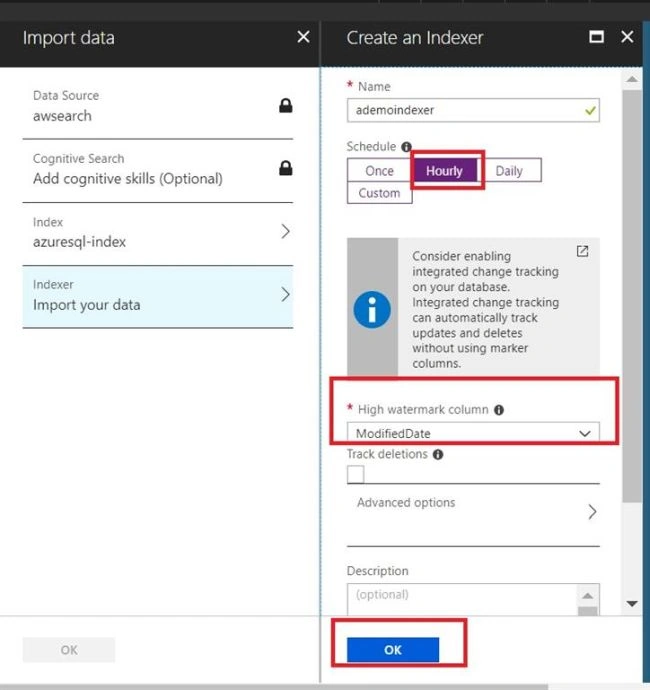Viewport: 650px width, 690px height.
Task: Select the Import your data step
Action: tap(158, 296)
